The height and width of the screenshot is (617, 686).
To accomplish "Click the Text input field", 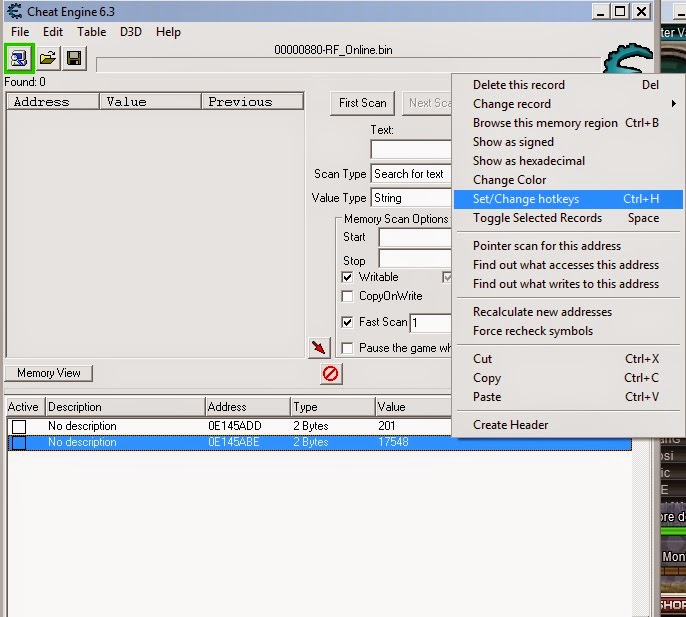I will [411, 150].
